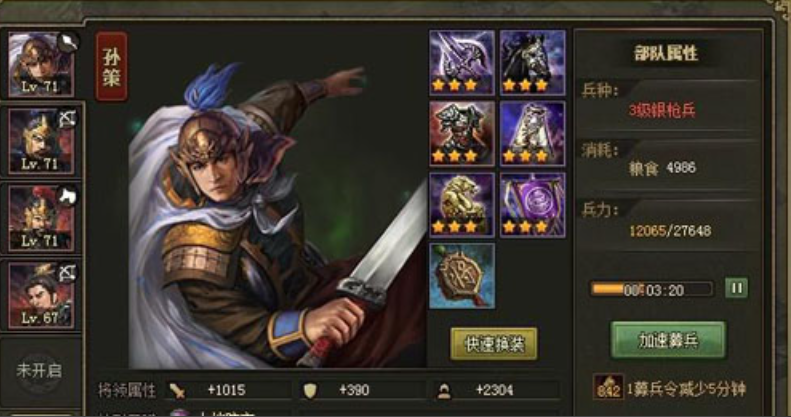Click the sword attack attribute icon

(177, 391)
